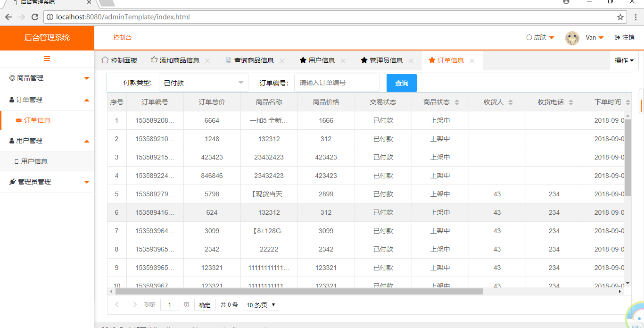Image resolution: width=644 pixels, height=328 pixels.
Task: Collapse sidebar with hamburger icon
Action: point(47,59)
